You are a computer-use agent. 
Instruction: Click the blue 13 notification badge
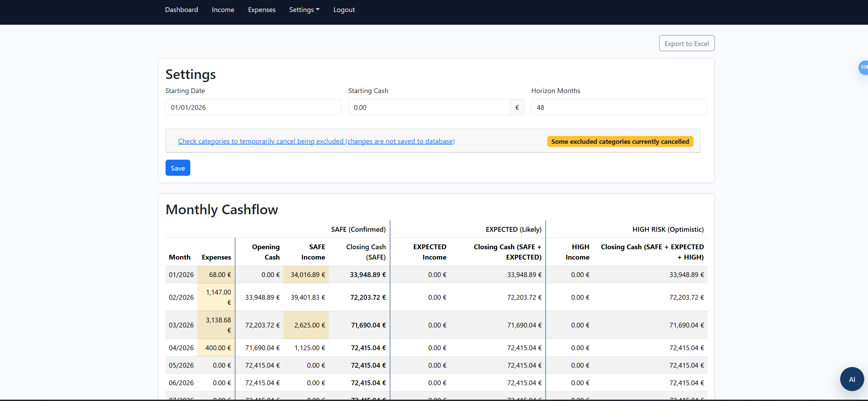click(863, 67)
